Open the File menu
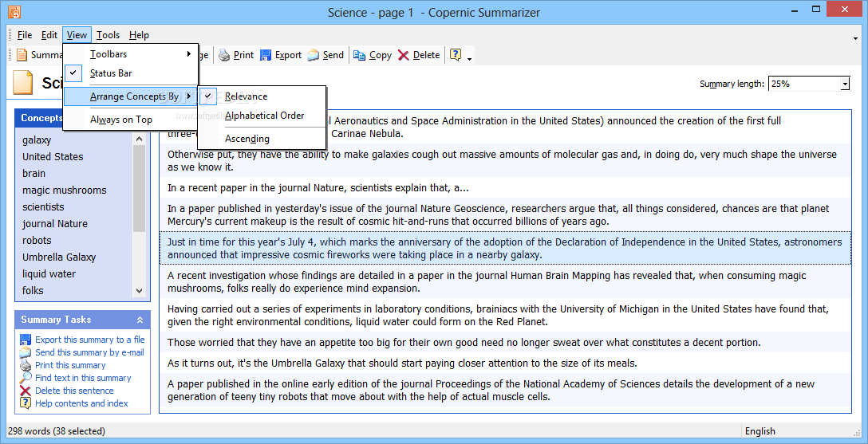The image size is (868, 444). pos(25,35)
